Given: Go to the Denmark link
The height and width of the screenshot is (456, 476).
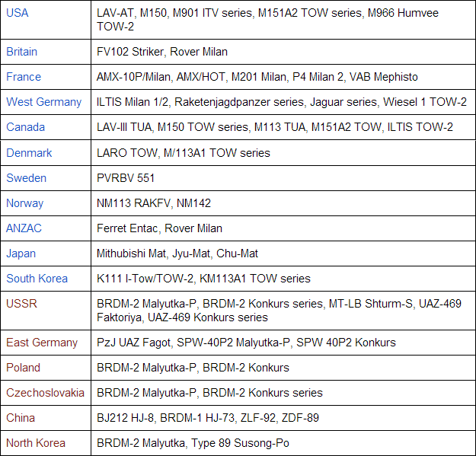Looking at the screenshot, I should click(x=29, y=152).
